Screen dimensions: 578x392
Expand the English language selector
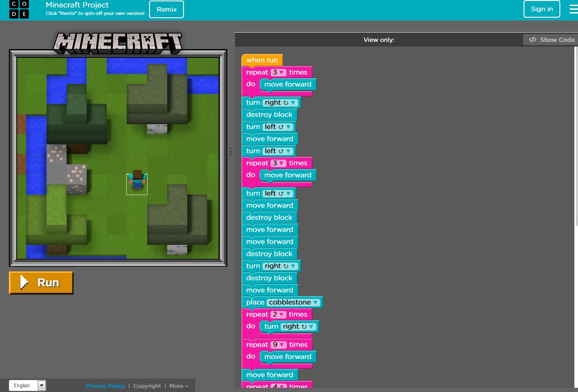(41, 385)
